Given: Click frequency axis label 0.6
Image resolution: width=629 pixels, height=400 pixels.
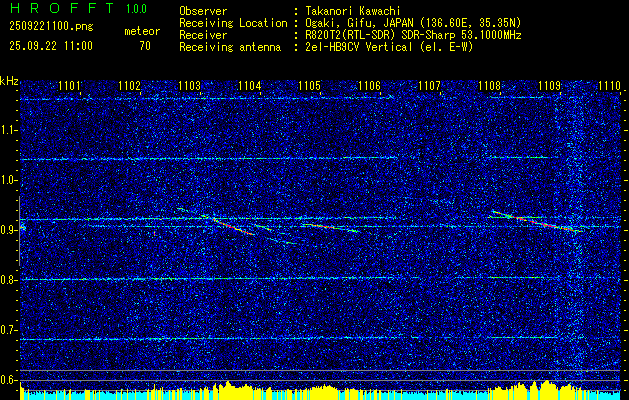Looking at the screenshot, I should pyautogui.click(x=9, y=380).
